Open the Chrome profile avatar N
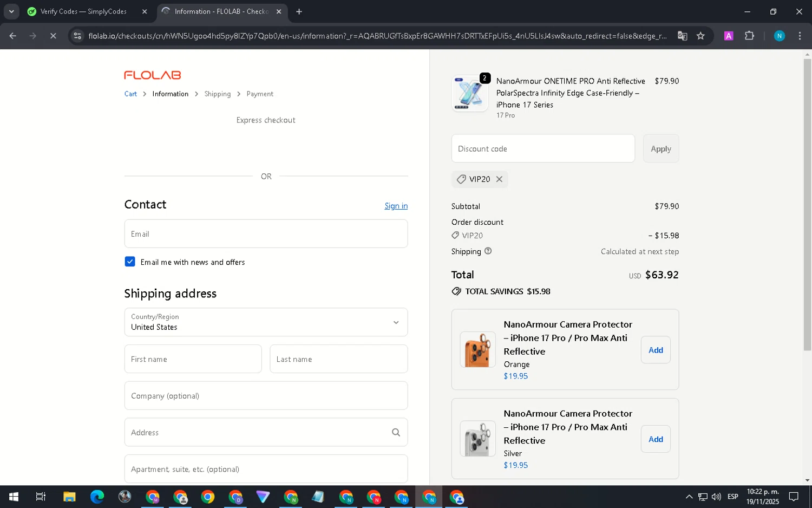 click(x=779, y=36)
